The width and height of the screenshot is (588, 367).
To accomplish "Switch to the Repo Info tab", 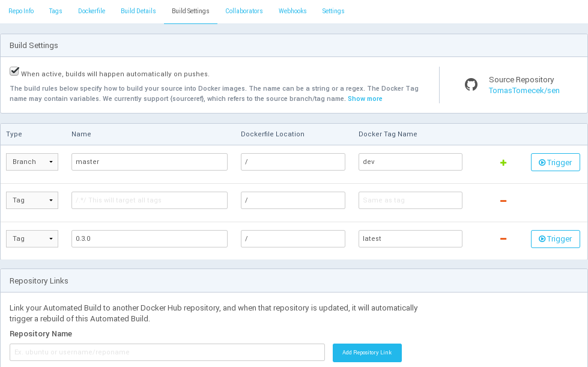I will pos(21,11).
